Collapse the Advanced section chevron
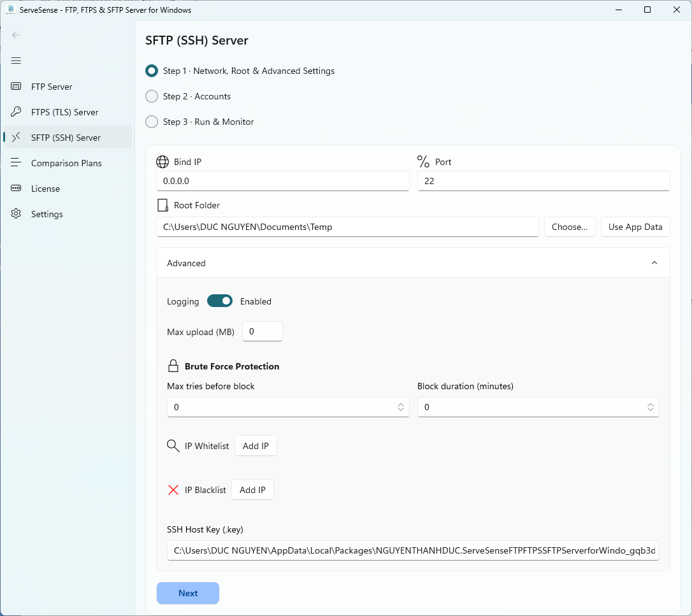The width and height of the screenshot is (692, 616). click(654, 263)
